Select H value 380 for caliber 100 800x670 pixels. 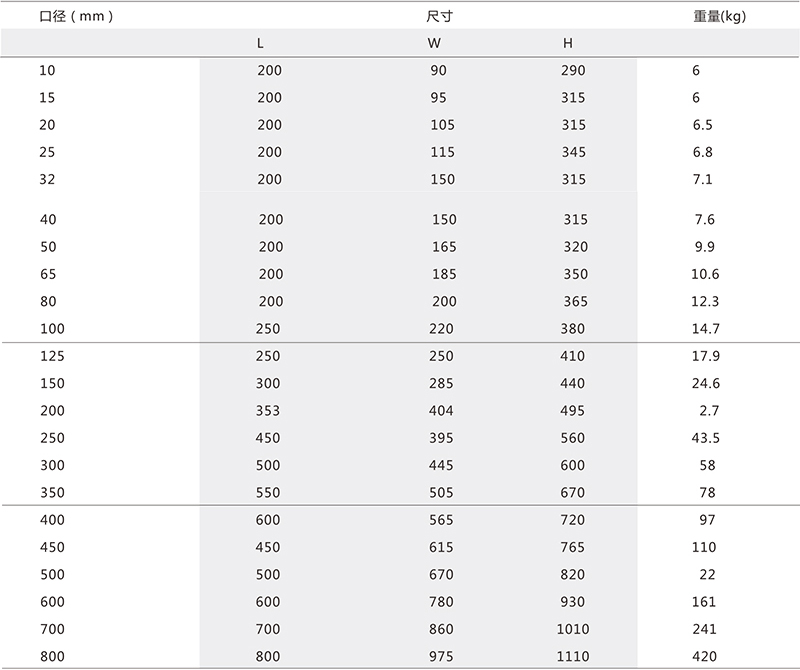[x=572, y=329]
